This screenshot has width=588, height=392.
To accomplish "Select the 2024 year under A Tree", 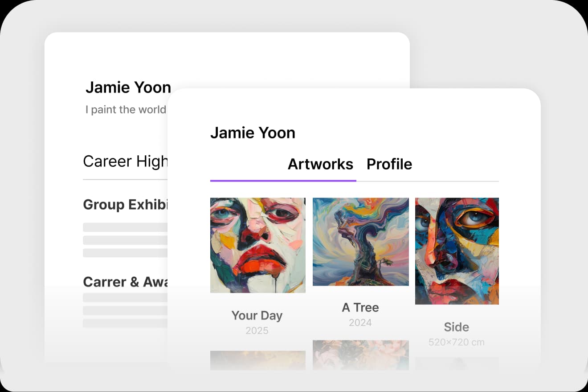I will point(360,323).
